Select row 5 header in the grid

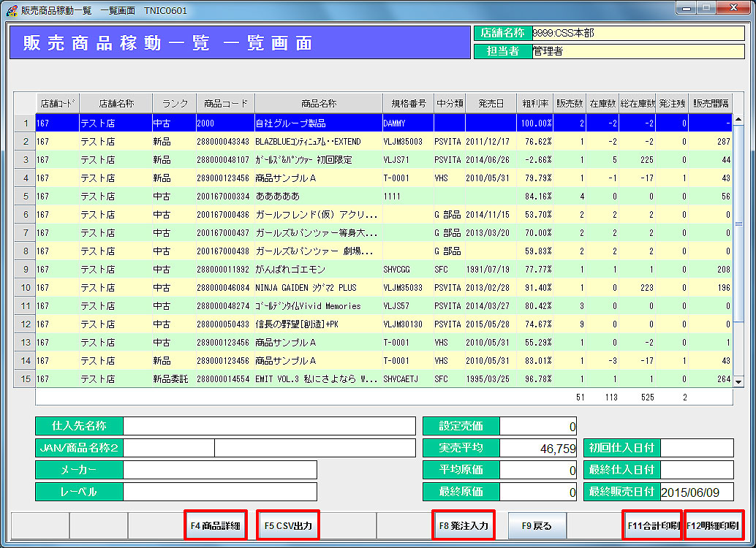click(25, 196)
